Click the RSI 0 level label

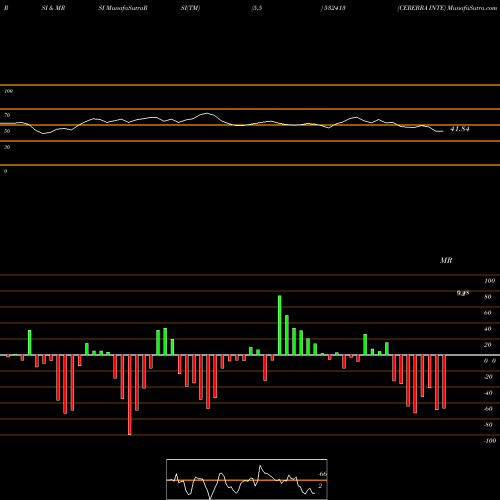(5, 171)
